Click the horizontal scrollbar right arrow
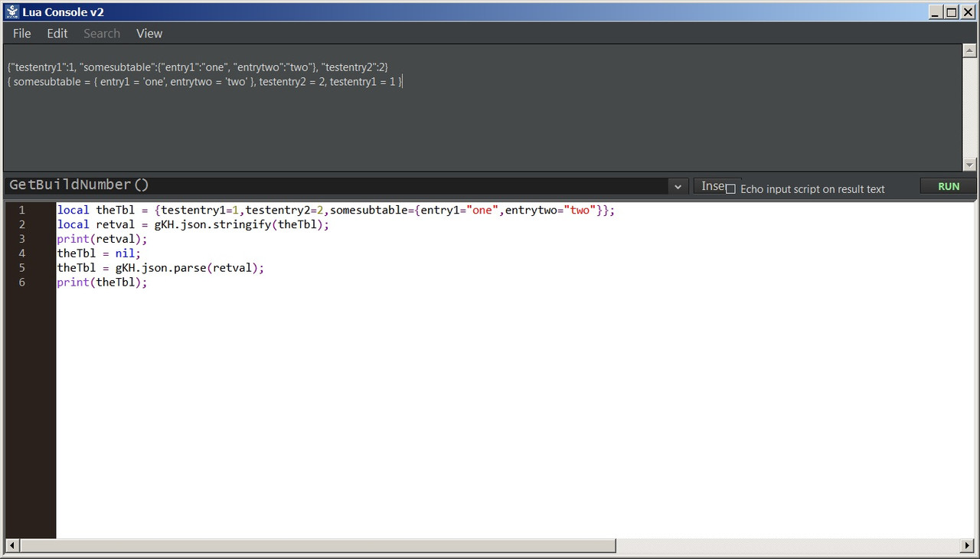 click(968, 546)
